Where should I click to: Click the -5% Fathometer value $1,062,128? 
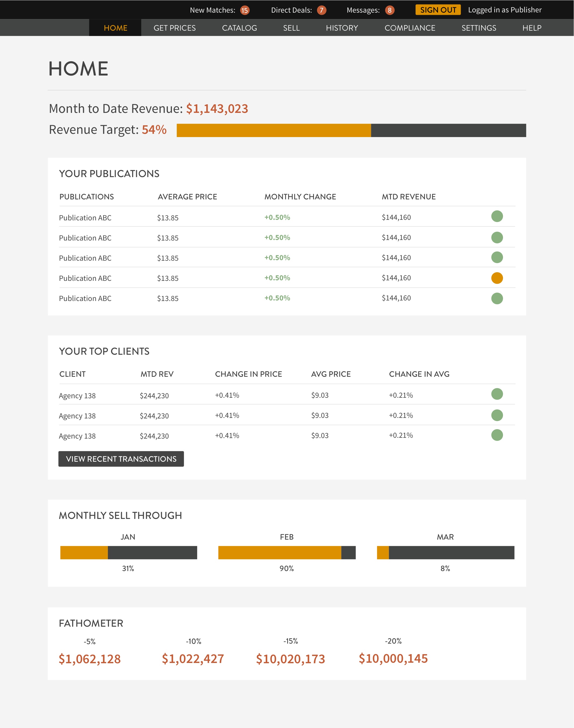coord(90,659)
